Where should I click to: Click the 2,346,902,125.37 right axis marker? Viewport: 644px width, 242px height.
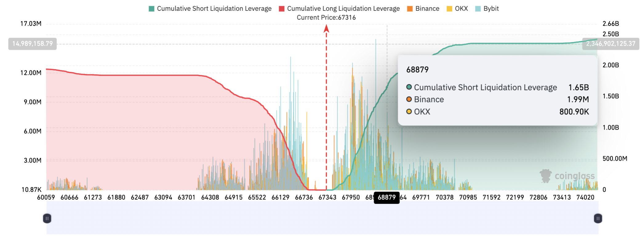click(x=610, y=44)
